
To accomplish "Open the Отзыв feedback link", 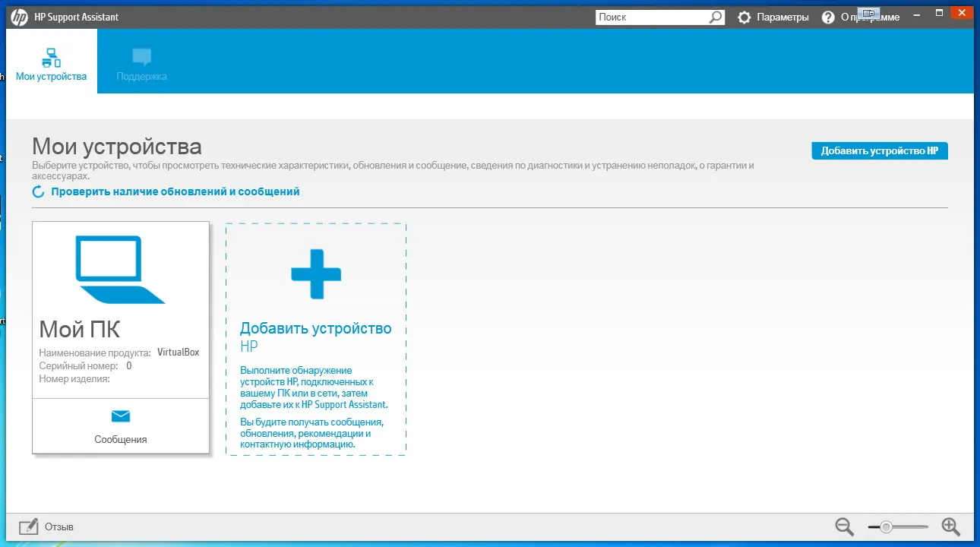I will (x=59, y=526).
